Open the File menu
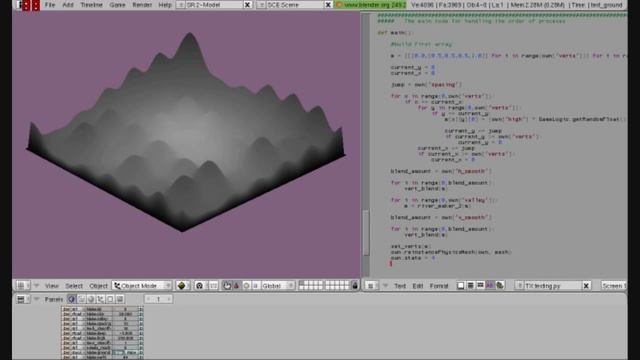The width and height of the screenshot is (640, 360). click(50, 5)
